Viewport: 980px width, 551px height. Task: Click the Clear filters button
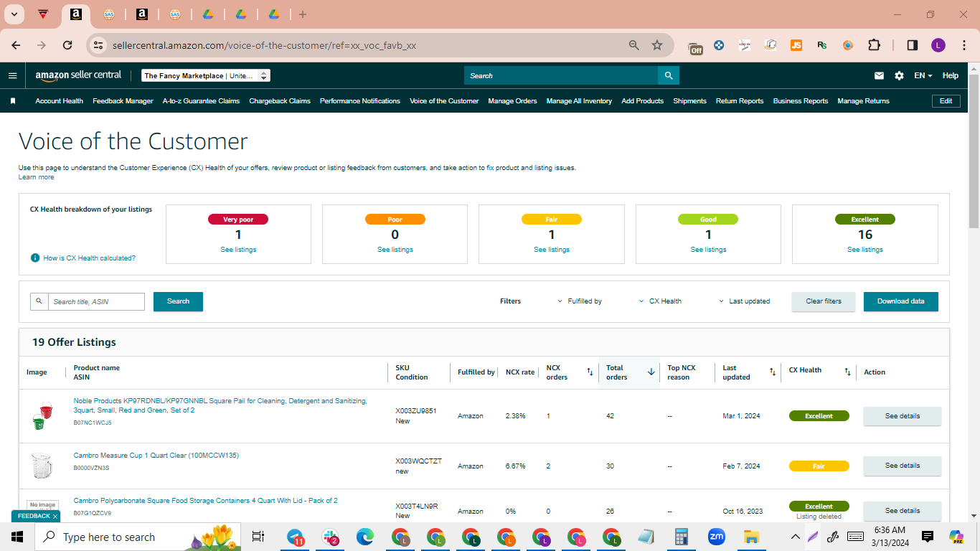[823, 301]
